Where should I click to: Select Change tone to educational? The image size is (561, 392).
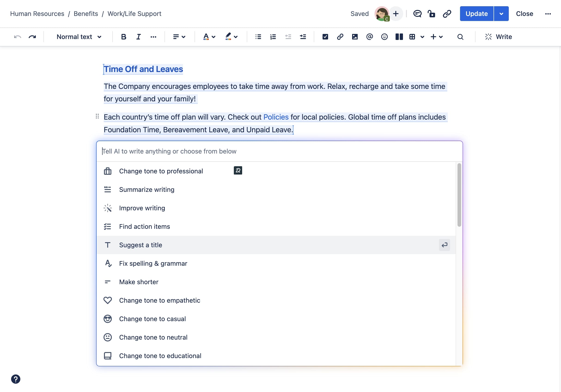click(276, 356)
